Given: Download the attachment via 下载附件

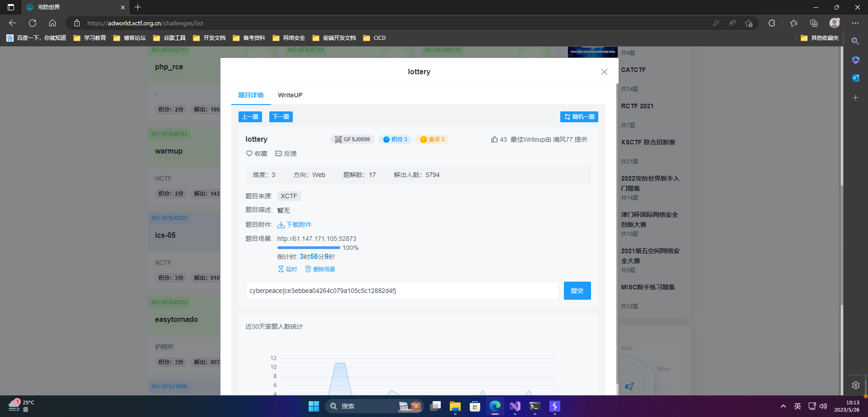Looking at the screenshot, I should 295,225.
